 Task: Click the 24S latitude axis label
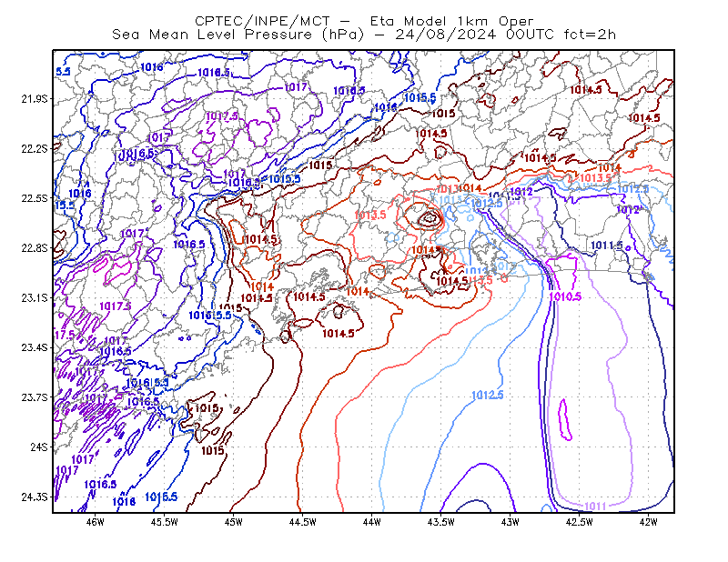38,447
